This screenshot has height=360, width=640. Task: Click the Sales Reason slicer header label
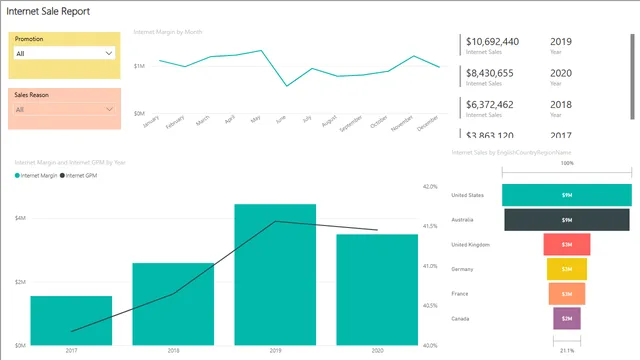point(31,95)
